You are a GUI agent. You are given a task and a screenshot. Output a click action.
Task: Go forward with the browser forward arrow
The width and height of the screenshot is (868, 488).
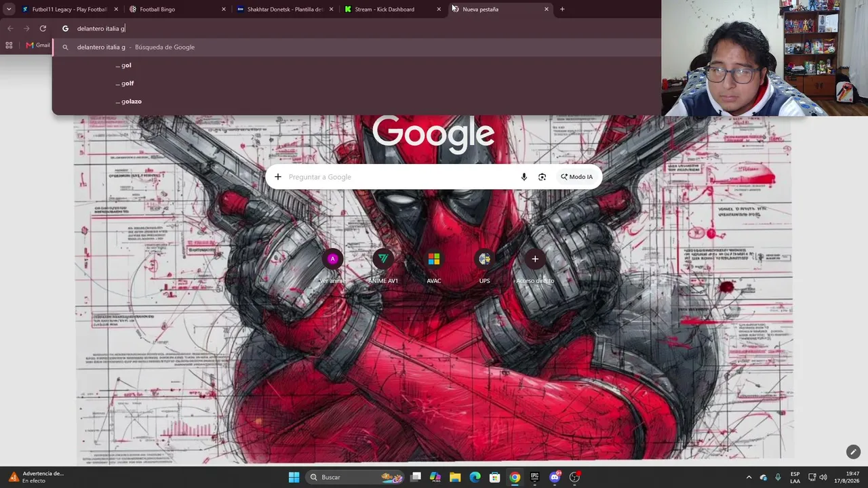(x=26, y=28)
